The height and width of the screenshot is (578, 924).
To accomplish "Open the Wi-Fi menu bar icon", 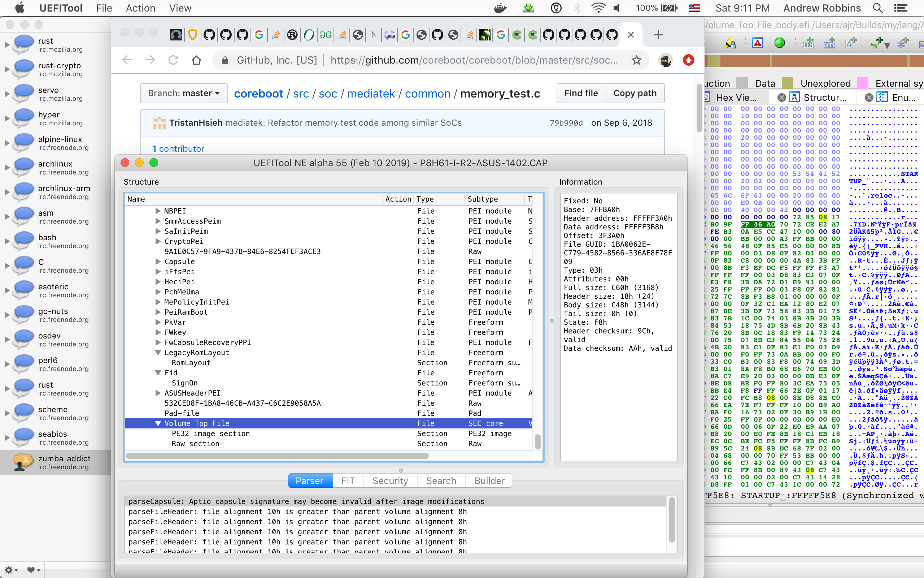I will pos(598,8).
